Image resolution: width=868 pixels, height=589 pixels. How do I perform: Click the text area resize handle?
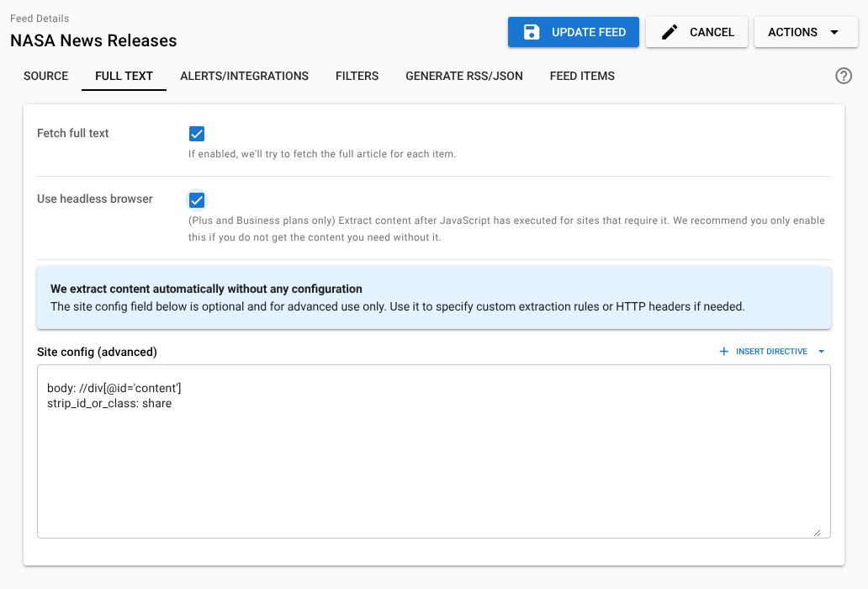pos(817,533)
